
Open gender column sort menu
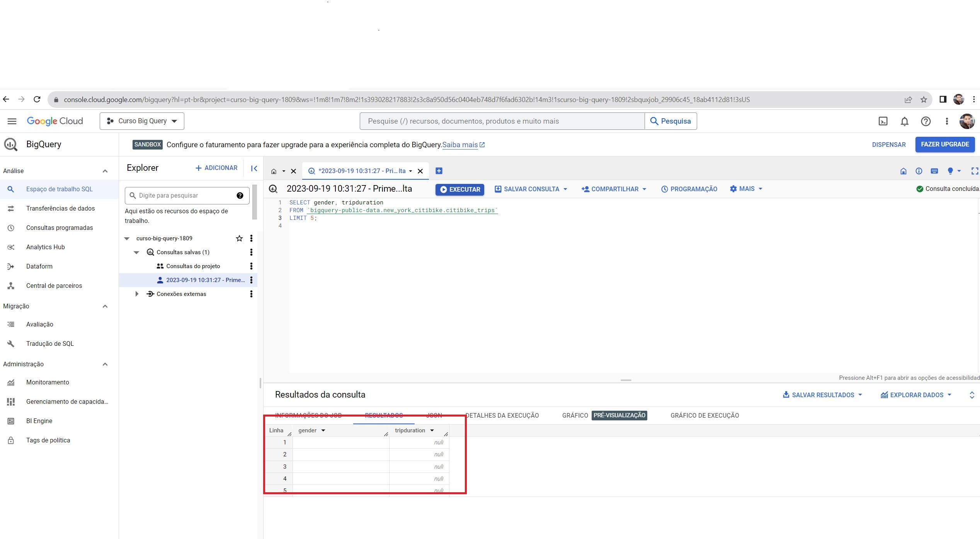pos(323,430)
